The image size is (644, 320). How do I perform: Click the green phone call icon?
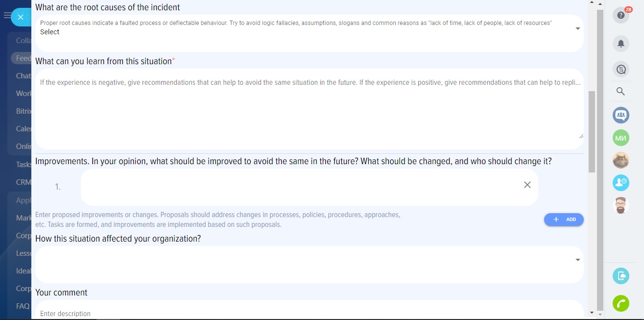(x=620, y=303)
